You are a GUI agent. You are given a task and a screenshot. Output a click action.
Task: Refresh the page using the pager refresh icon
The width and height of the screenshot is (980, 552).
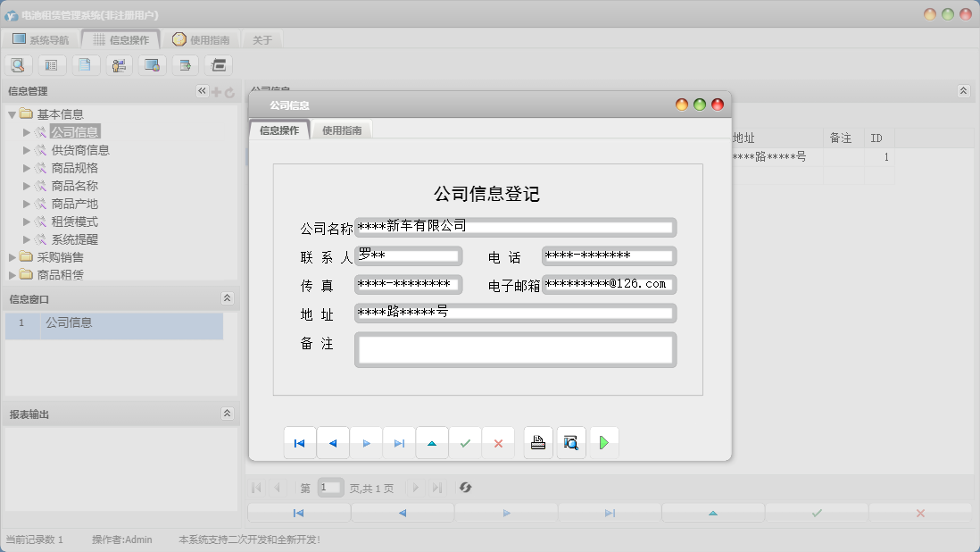[x=465, y=488]
